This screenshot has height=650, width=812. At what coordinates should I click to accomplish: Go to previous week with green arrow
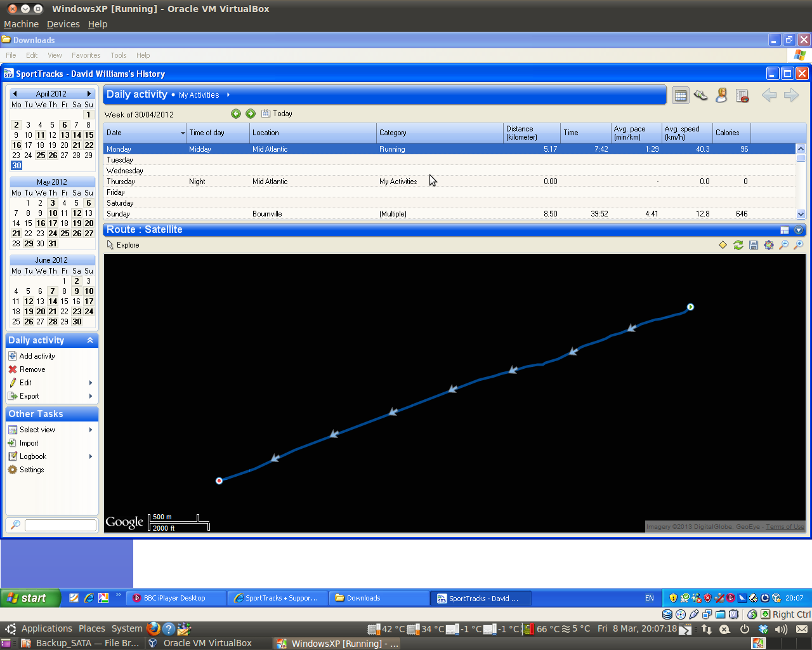coord(236,114)
